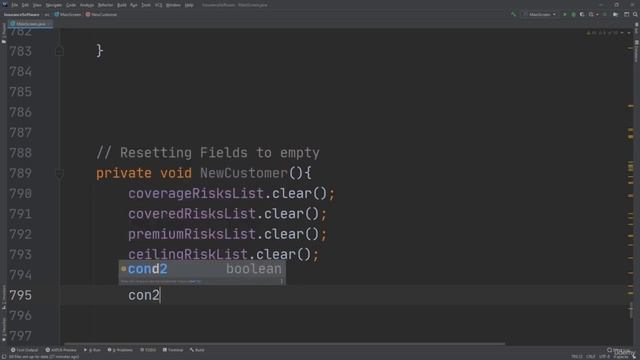
Task: Click the InsuranceSoftware project breadcrumb
Action: point(22,15)
